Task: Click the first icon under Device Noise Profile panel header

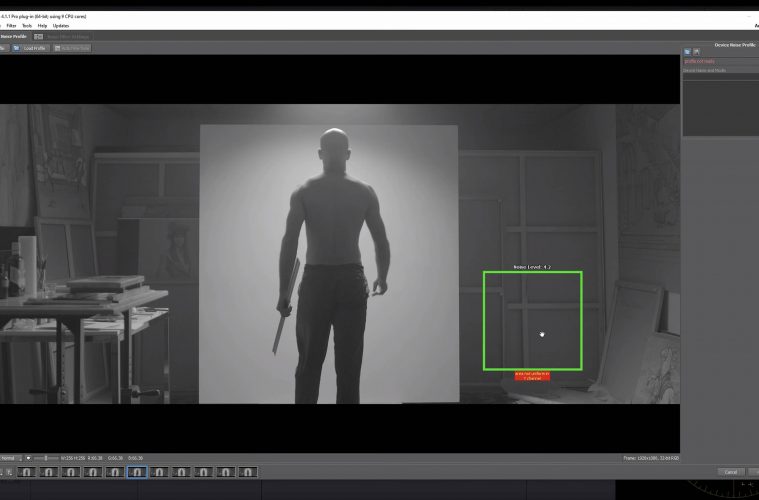Action: point(687,51)
